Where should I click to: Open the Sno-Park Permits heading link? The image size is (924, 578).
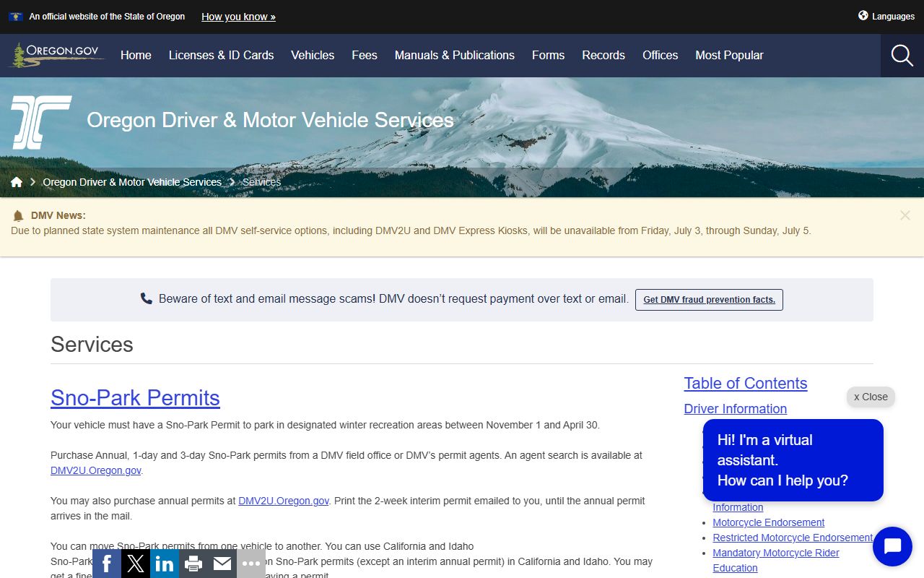coord(135,398)
